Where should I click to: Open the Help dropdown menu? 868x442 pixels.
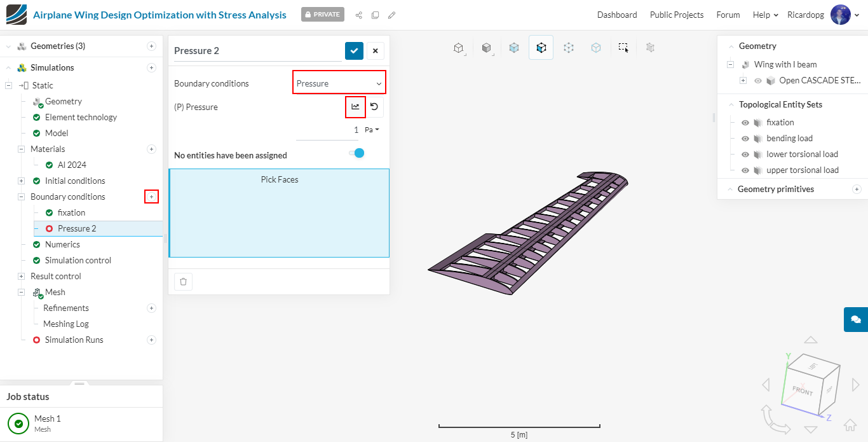pyautogui.click(x=766, y=15)
